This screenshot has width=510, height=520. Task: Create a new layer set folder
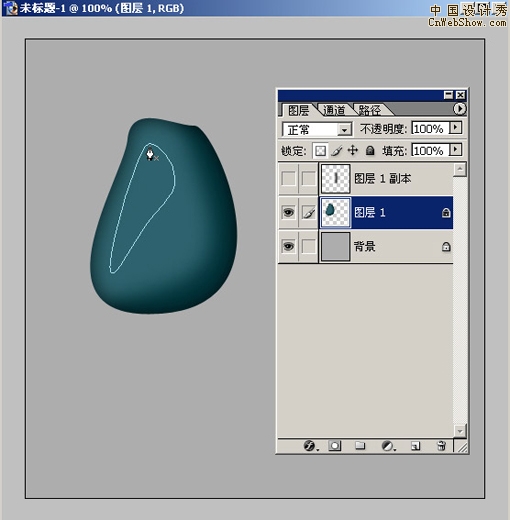360,446
